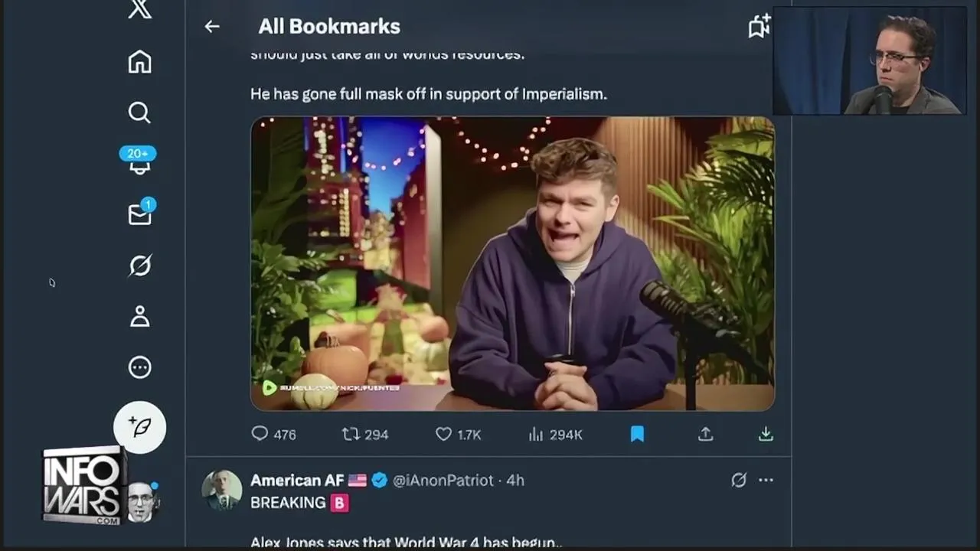Open the @iAnonPatriot profile link
Screen dimensions: 980x551
coord(443,480)
